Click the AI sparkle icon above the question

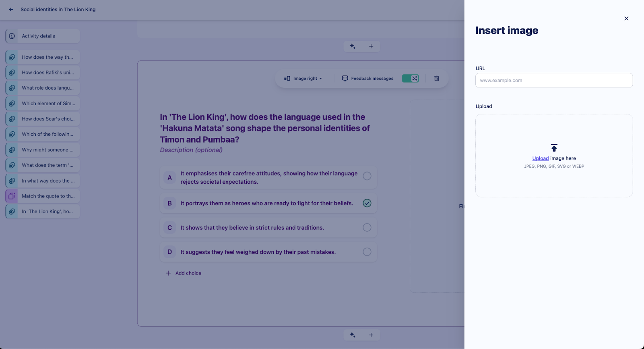pos(353,46)
